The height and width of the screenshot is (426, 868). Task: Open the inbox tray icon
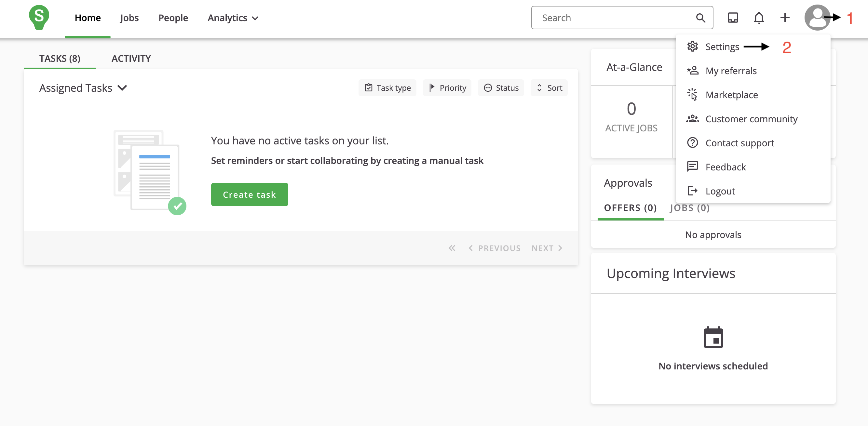coord(733,18)
